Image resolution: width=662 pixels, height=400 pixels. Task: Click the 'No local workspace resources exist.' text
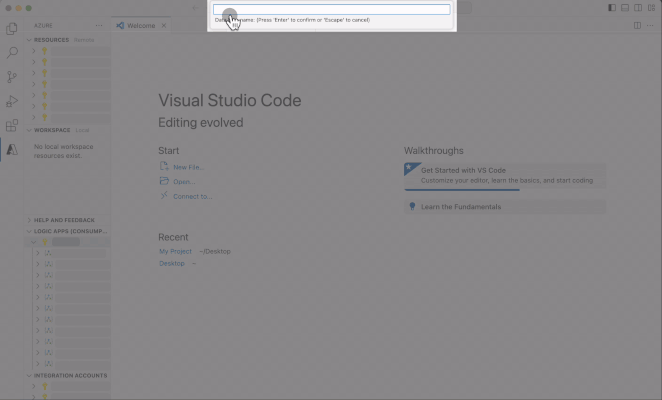pos(64,151)
